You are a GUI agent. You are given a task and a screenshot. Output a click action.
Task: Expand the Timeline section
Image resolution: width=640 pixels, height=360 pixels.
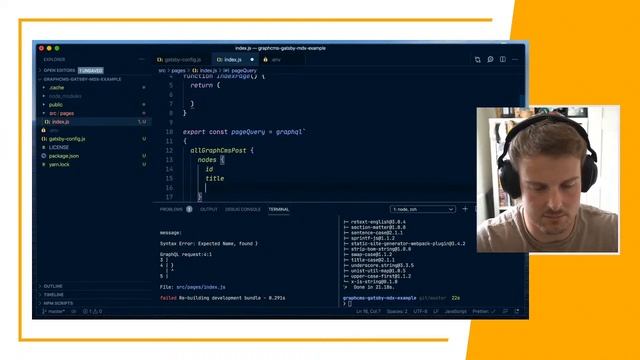[53, 295]
